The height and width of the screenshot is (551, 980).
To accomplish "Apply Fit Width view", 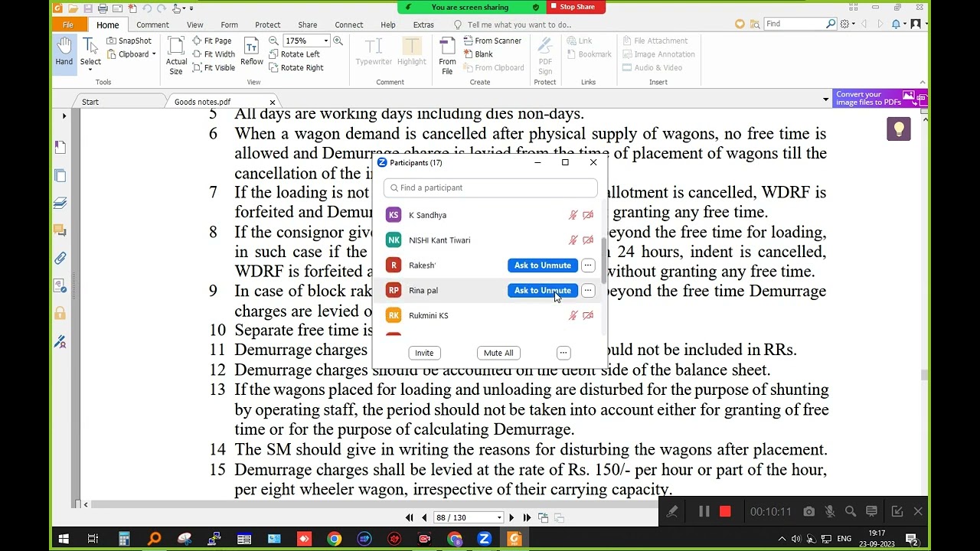I will tap(214, 54).
